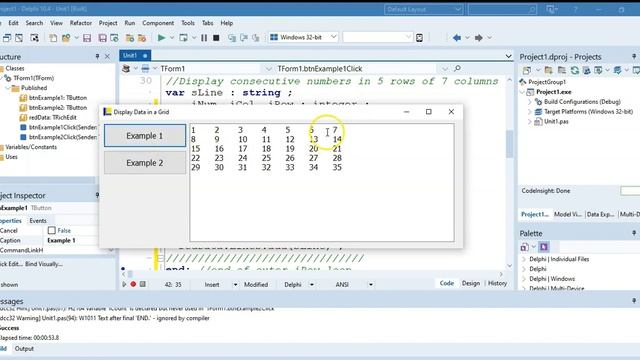Switch to the History tab
This screenshot has width=640, height=360.
[x=497, y=283]
